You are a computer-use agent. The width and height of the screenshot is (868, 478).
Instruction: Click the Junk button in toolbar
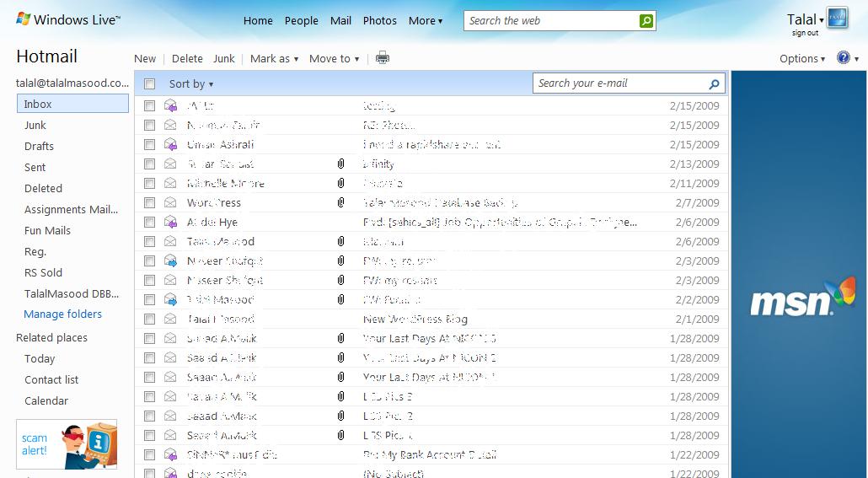223,58
